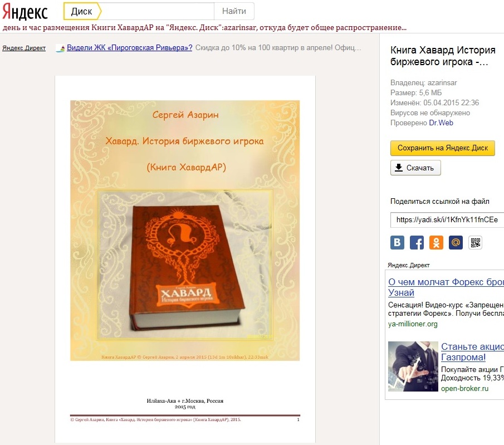Image resolution: width=504 pixels, height=445 pixels.
Task: Click the Газпром ad thumbnail image
Action: click(x=413, y=366)
